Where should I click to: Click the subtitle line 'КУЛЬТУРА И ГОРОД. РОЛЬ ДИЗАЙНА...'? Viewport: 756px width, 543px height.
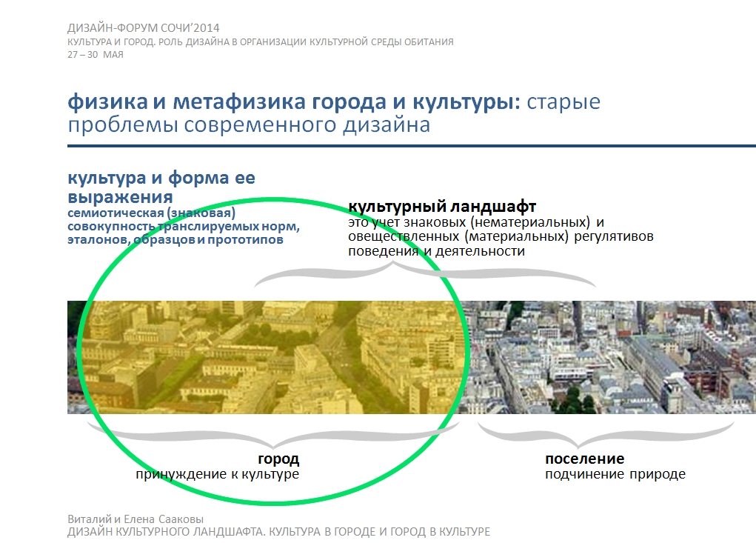coord(261,42)
